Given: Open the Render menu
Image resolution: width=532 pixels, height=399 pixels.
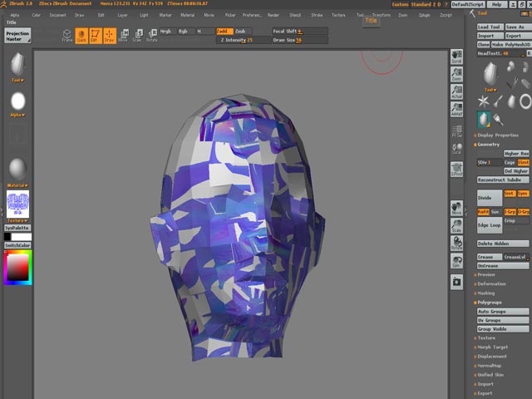Looking at the screenshot, I should pos(273,15).
